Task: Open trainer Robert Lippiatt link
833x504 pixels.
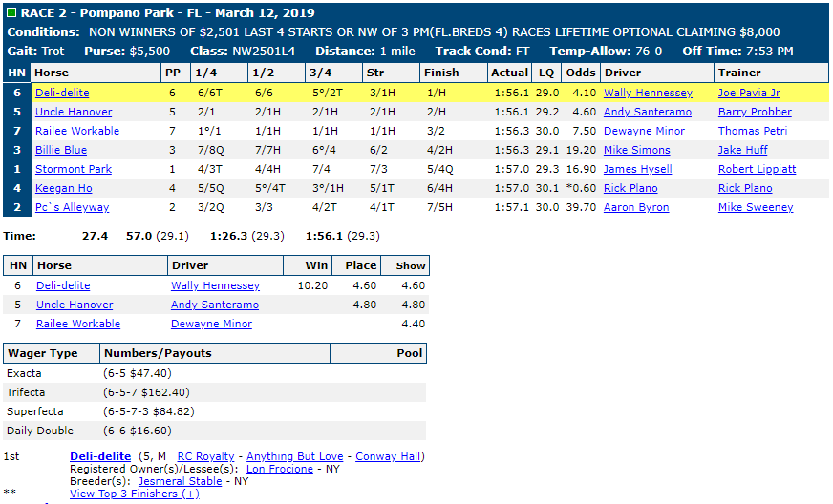Action: pos(757,169)
